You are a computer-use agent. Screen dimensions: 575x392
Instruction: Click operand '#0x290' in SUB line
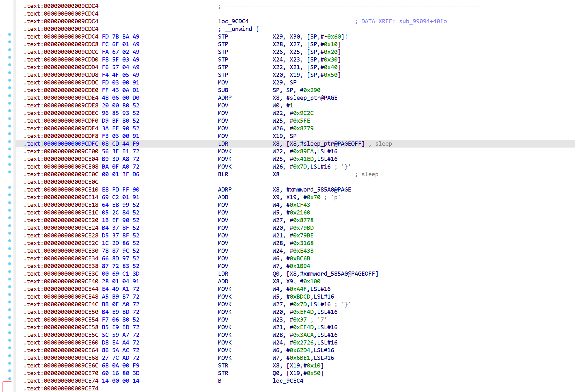[310, 90]
